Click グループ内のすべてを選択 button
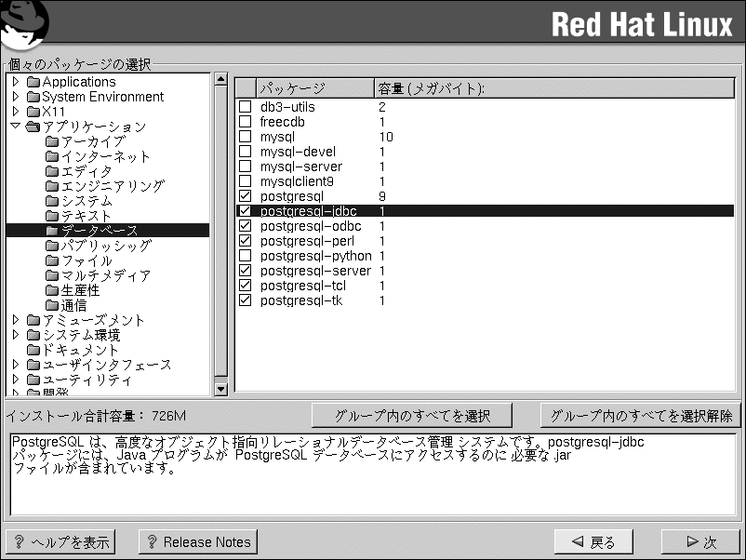 pyautogui.click(x=411, y=415)
